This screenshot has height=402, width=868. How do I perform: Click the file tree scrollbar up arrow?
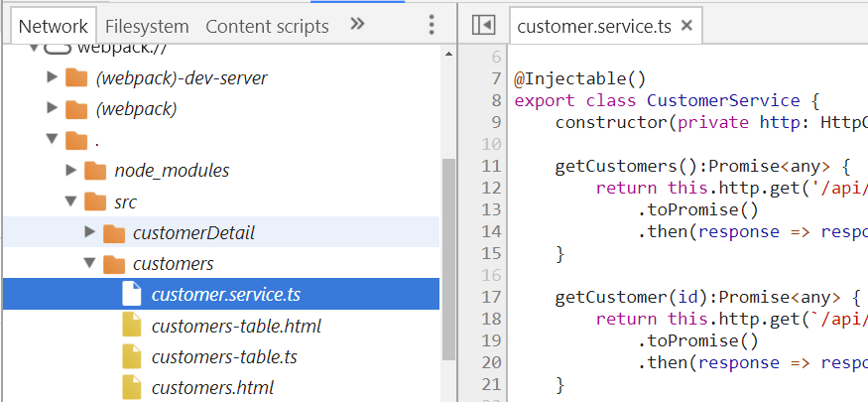click(x=448, y=54)
